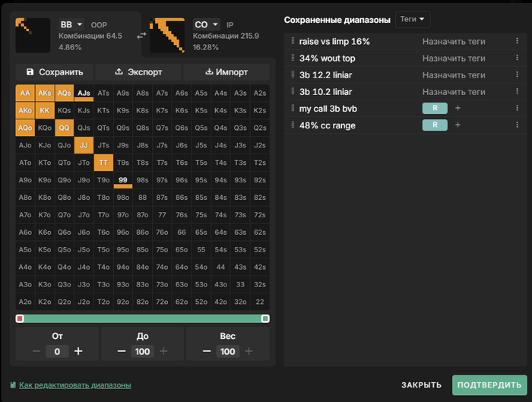Click the Импорт button
The height and width of the screenshot is (402, 532).
coord(226,72)
